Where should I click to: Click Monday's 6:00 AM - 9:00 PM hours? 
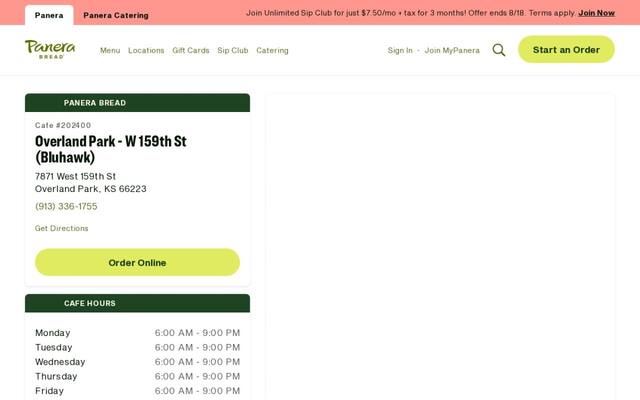coord(198,333)
